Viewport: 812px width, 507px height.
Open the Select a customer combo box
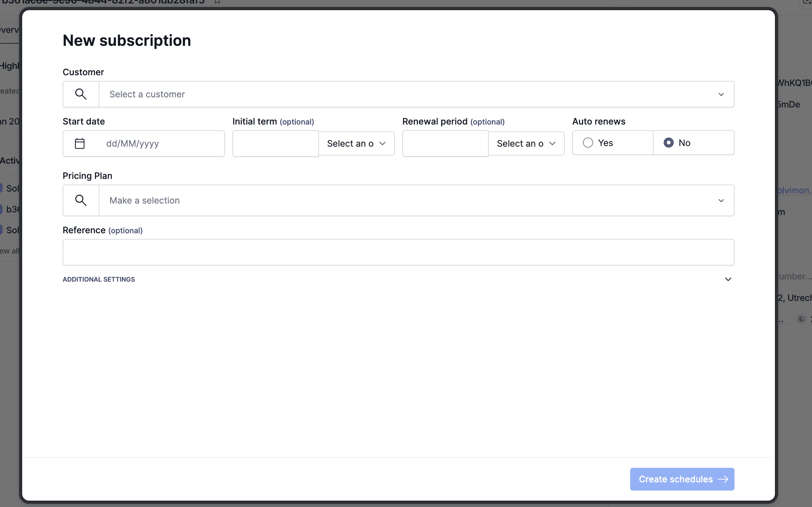pyautogui.click(x=403, y=94)
